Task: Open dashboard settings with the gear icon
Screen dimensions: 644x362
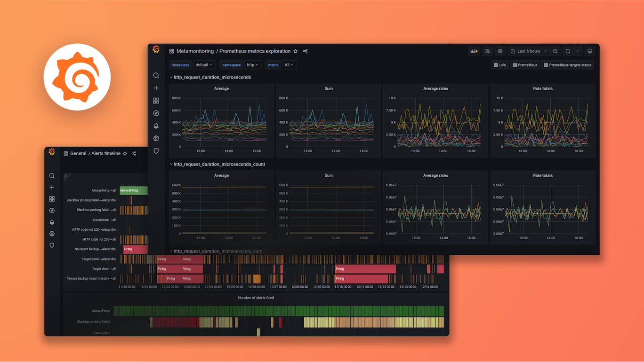Action: click(500, 51)
